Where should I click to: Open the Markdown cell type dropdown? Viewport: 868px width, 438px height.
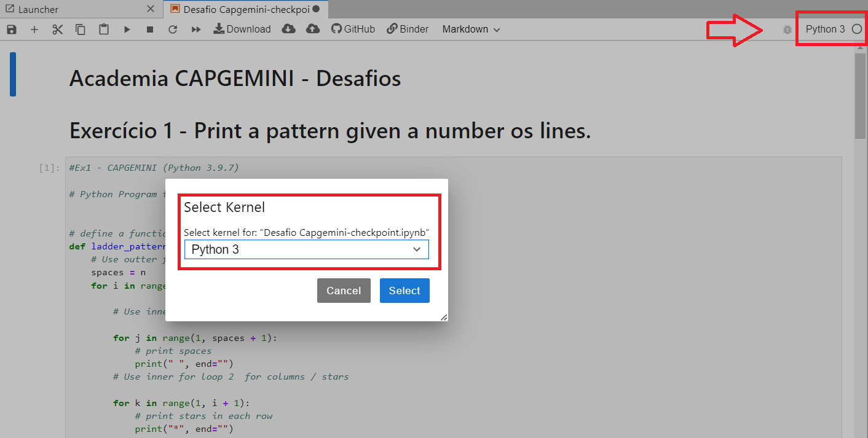point(471,29)
